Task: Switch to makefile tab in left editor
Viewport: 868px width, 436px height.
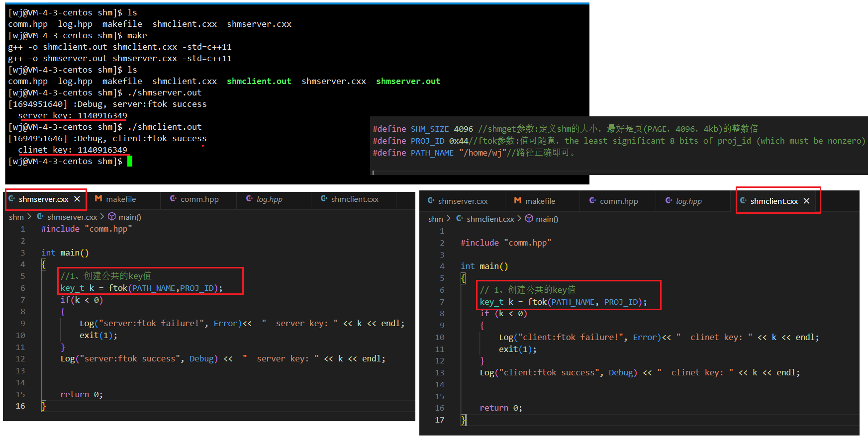Action: pyautogui.click(x=121, y=199)
